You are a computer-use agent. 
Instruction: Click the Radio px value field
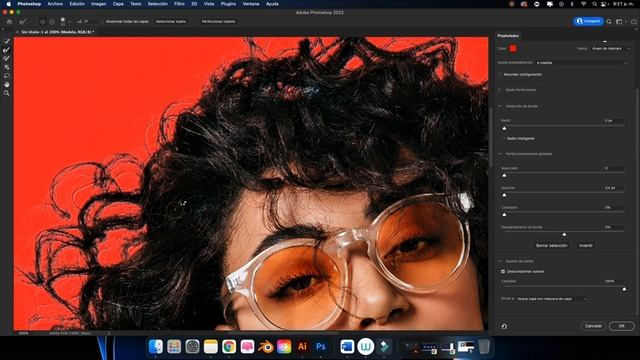pyautogui.click(x=613, y=120)
